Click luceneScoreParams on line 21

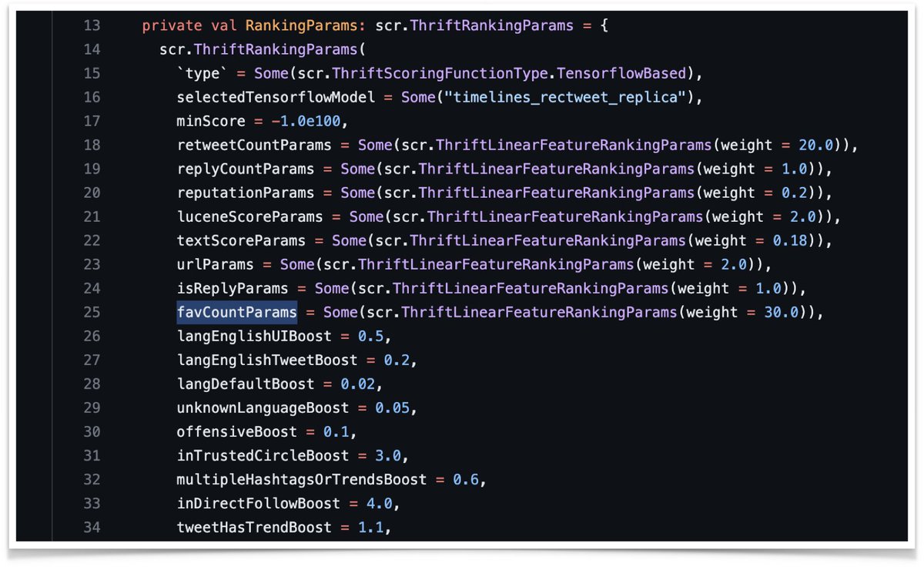click(x=249, y=216)
